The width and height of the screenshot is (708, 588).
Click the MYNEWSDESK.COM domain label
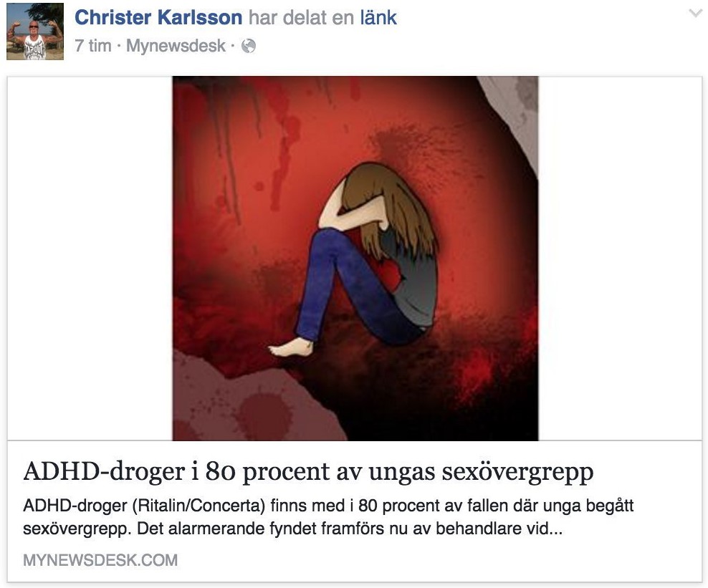coord(100,560)
